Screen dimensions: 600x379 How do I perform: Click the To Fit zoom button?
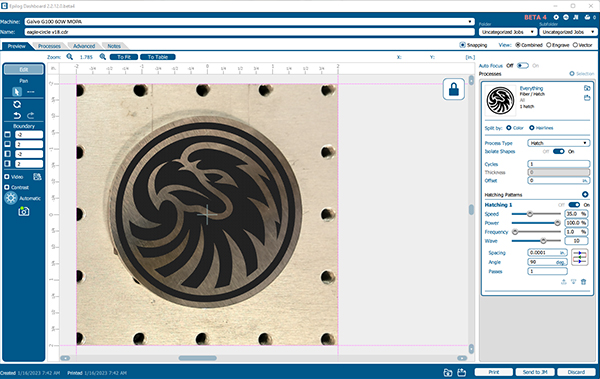tap(124, 57)
